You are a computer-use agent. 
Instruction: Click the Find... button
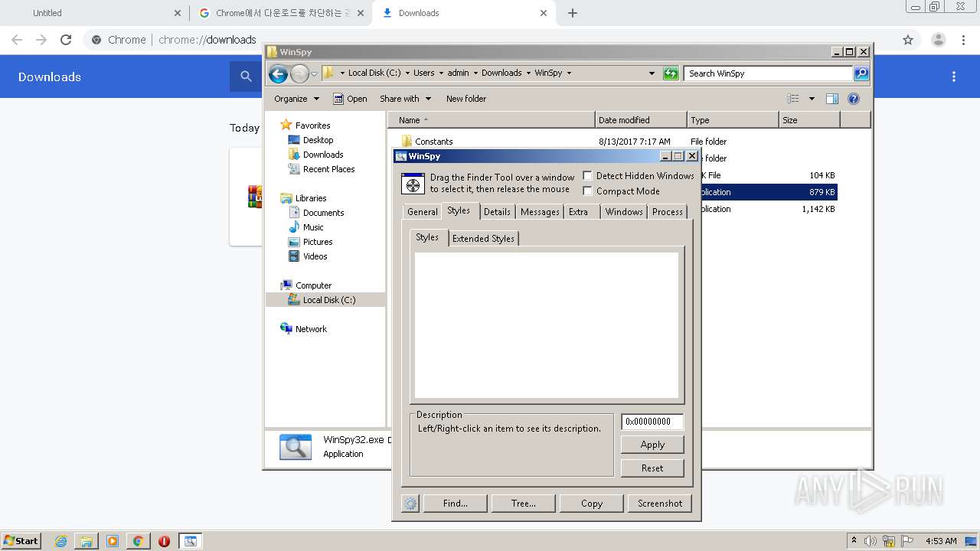(x=455, y=504)
